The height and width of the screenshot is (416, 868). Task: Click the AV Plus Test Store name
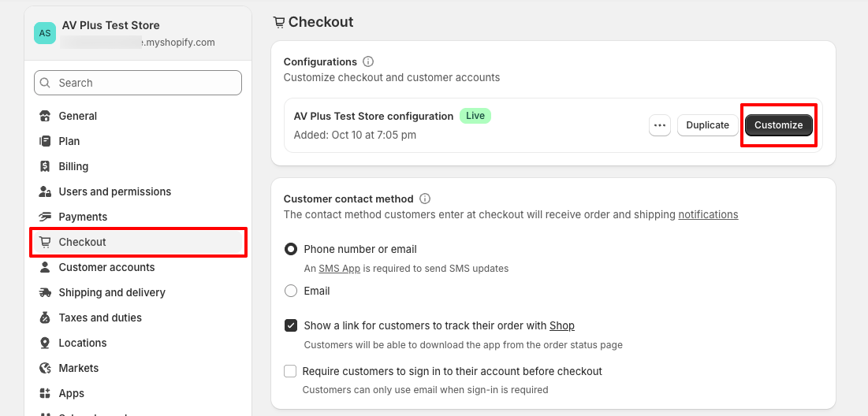point(110,25)
